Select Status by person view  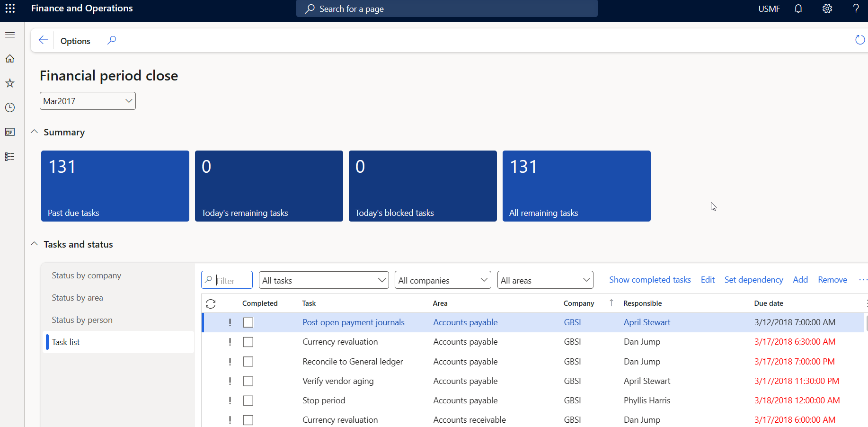pos(82,320)
